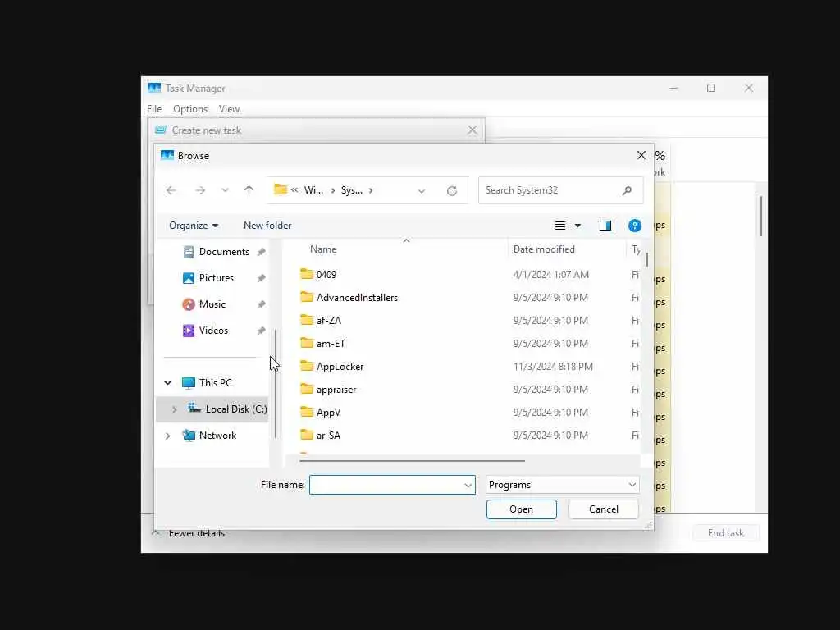Viewport: 840px width, 630px height.
Task: Expand the Network tree node
Action: (x=167, y=436)
